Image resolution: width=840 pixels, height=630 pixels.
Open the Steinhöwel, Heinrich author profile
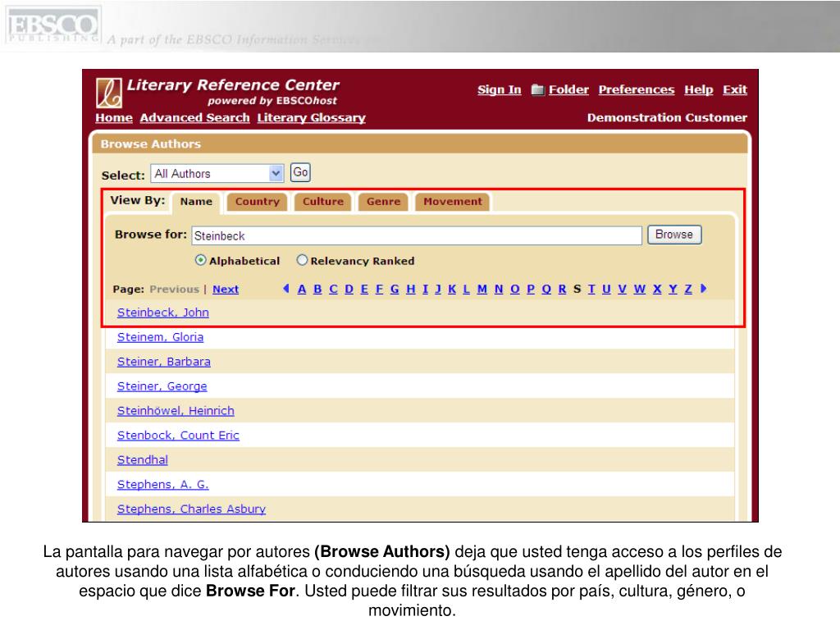[176, 411]
